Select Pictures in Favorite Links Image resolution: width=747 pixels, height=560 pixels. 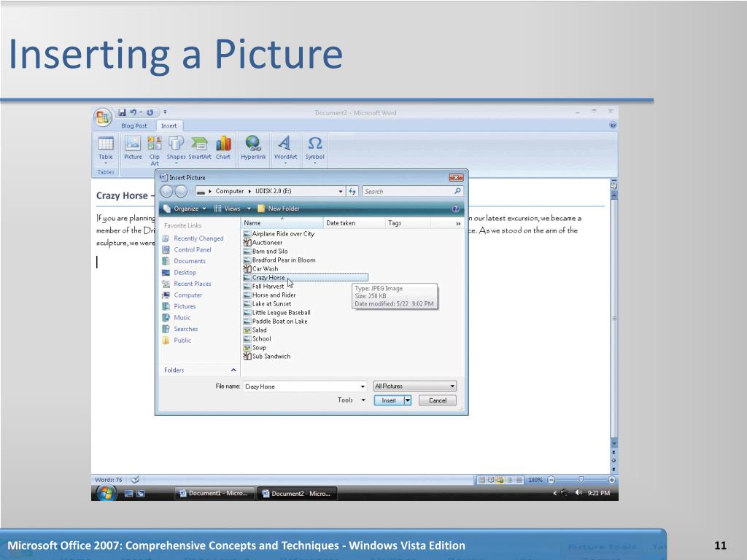185,306
